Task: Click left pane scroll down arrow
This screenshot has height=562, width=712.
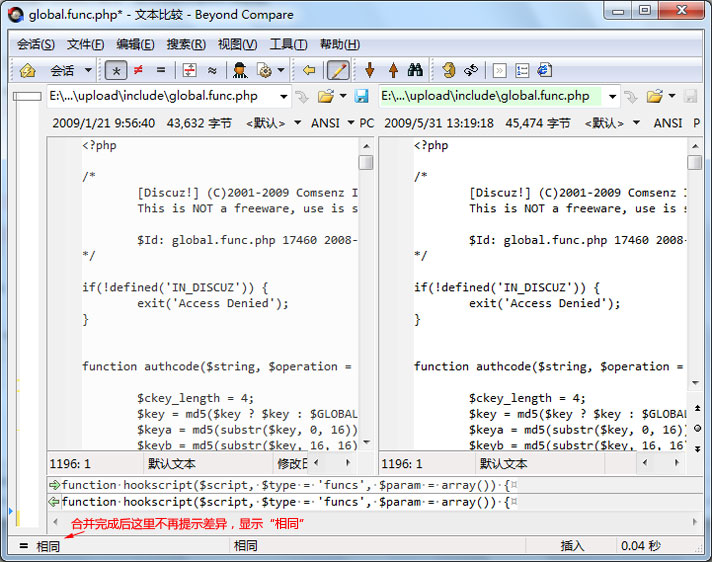Action: click(x=366, y=442)
